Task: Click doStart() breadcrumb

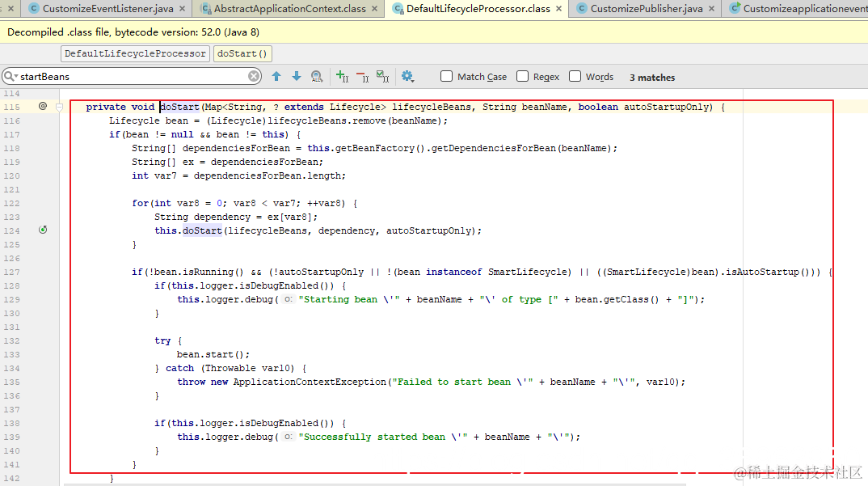Action: 242,53
